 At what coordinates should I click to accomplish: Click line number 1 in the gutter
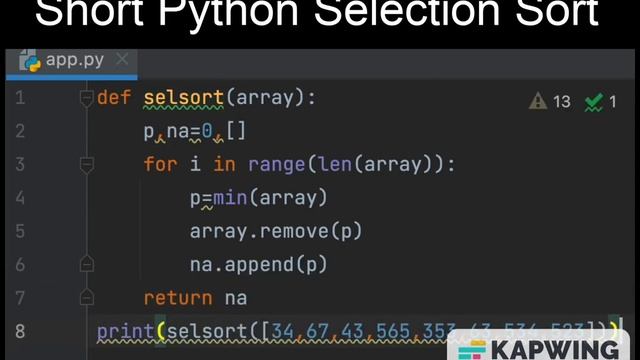[x=20, y=98]
